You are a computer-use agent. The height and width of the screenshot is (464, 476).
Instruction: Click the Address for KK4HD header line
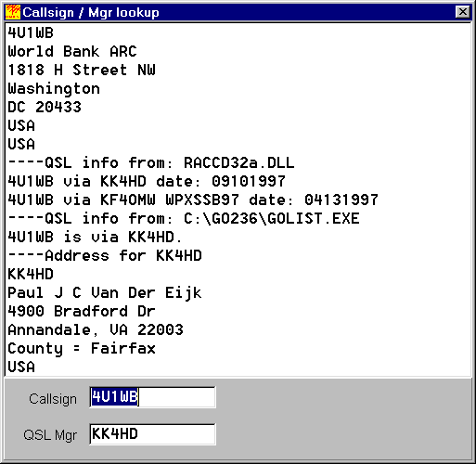(105, 256)
